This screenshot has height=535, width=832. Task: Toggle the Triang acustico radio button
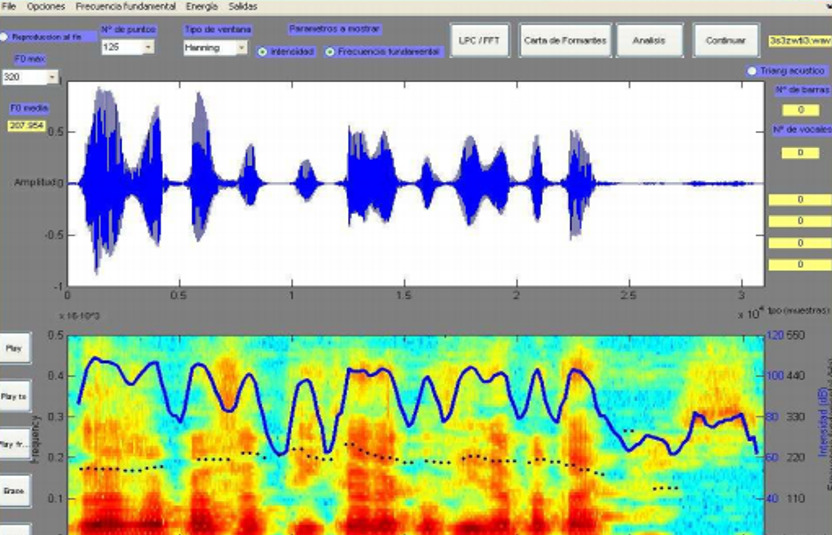[752, 71]
